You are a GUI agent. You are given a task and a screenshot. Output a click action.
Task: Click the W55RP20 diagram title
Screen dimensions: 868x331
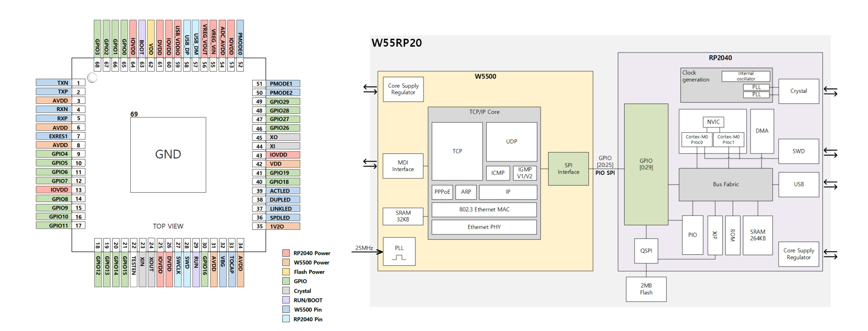click(x=396, y=43)
